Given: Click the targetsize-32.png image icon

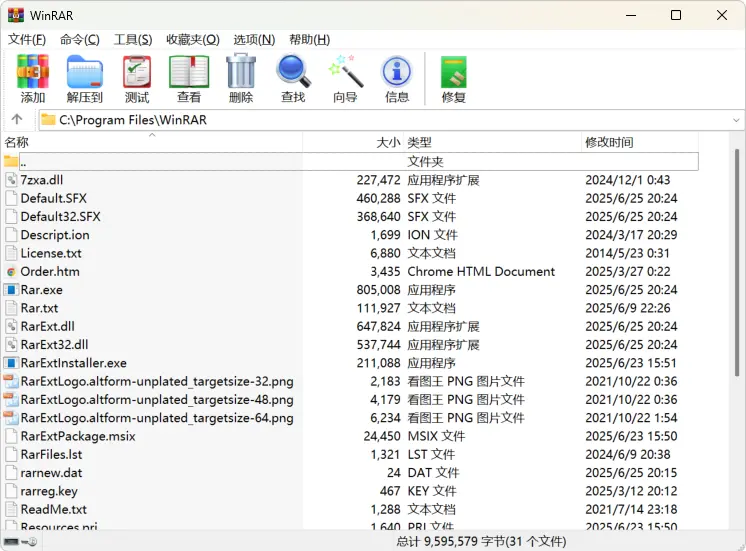Looking at the screenshot, I should pyautogui.click(x=11, y=381).
